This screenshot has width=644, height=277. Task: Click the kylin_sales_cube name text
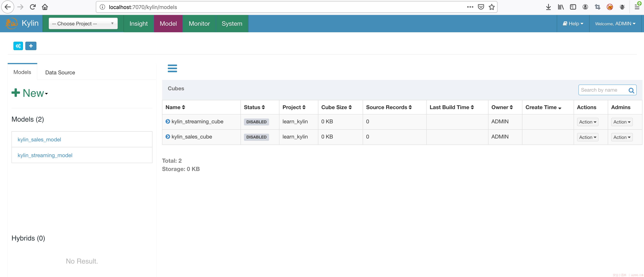pyautogui.click(x=192, y=137)
